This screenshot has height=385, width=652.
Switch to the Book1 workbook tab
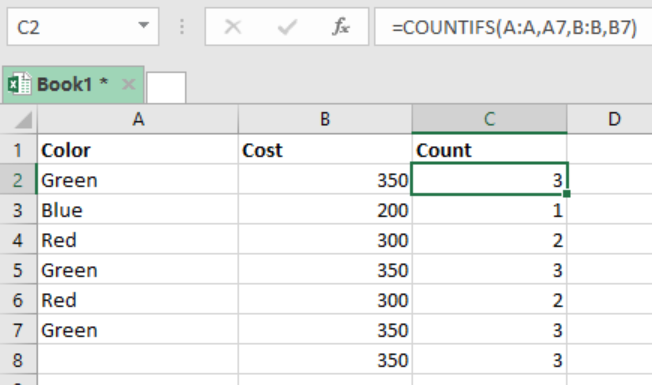pyautogui.click(x=73, y=84)
